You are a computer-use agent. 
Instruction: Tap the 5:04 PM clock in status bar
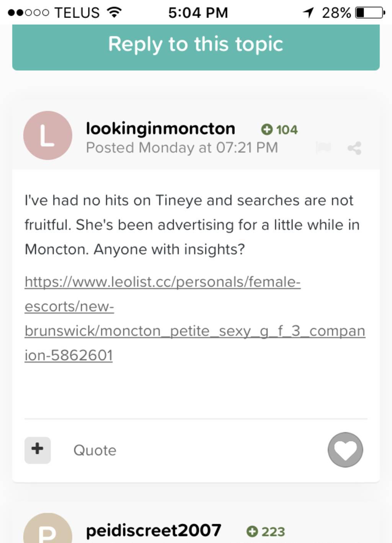click(198, 13)
